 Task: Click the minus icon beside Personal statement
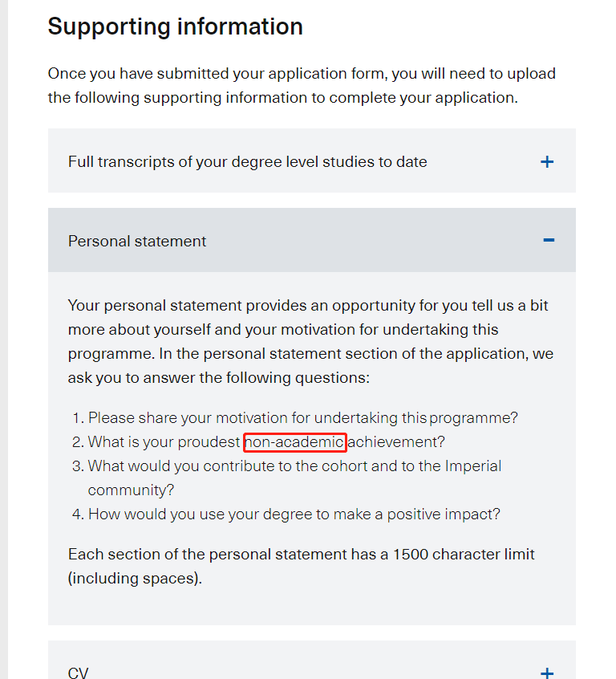[x=549, y=240]
